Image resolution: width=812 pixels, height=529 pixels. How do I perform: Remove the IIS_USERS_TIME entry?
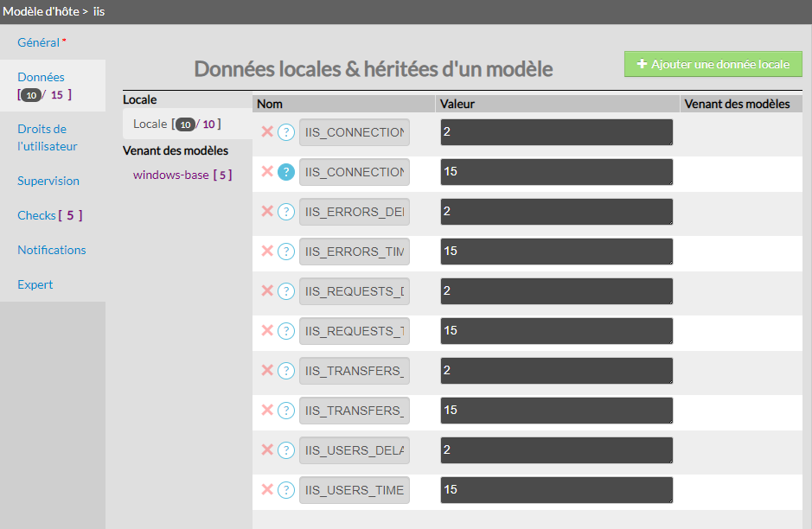[267, 489]
